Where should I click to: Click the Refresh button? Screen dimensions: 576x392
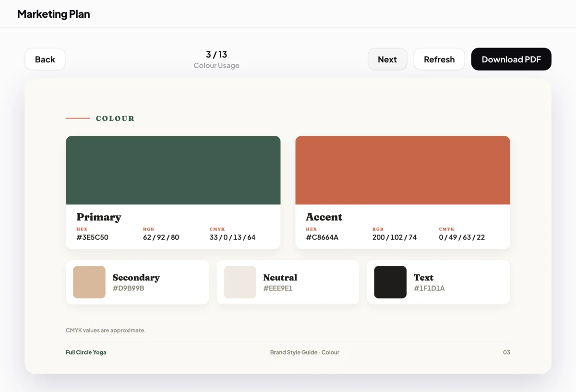tap(439, 59)
